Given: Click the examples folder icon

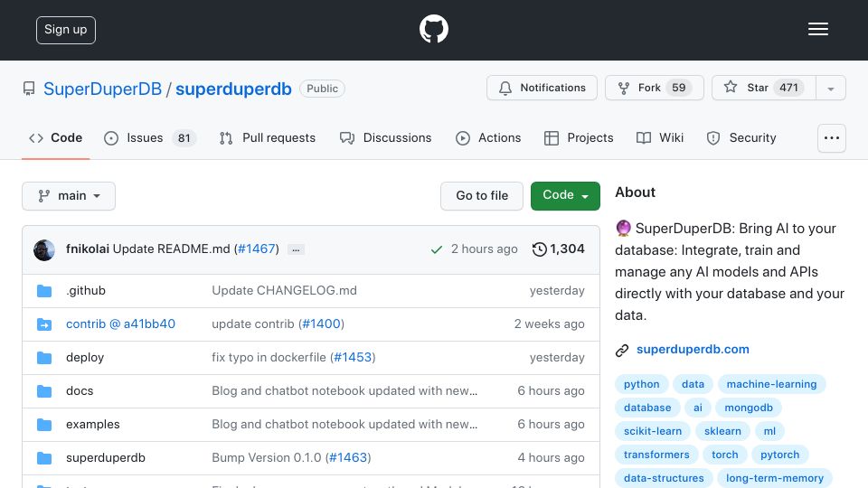Looking at the screenshot, I should 44,425.
